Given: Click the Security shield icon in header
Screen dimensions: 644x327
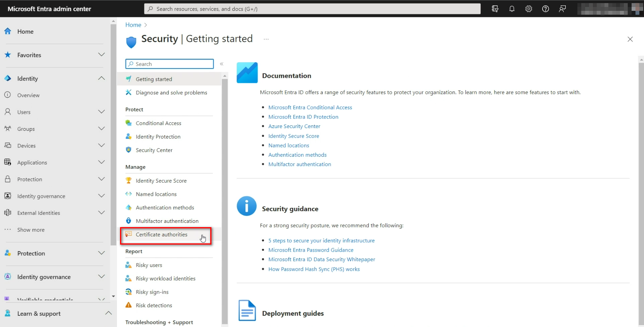Looking at the screenshot, I should (132, 42).
